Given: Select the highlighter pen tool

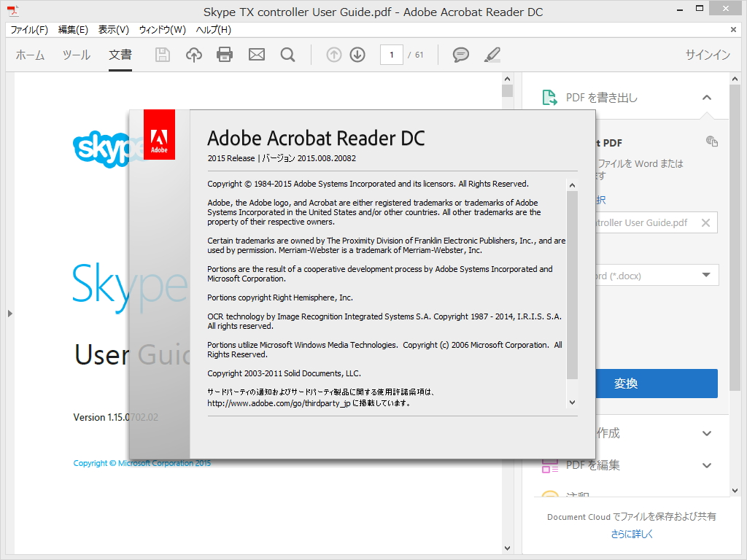Looking at the screenshot, I should point(492,55).
